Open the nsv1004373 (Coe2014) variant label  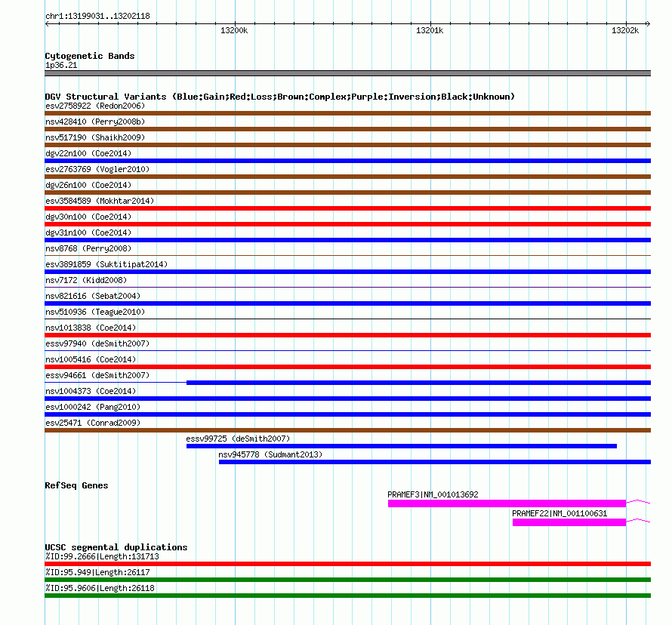tap(91, 391)
